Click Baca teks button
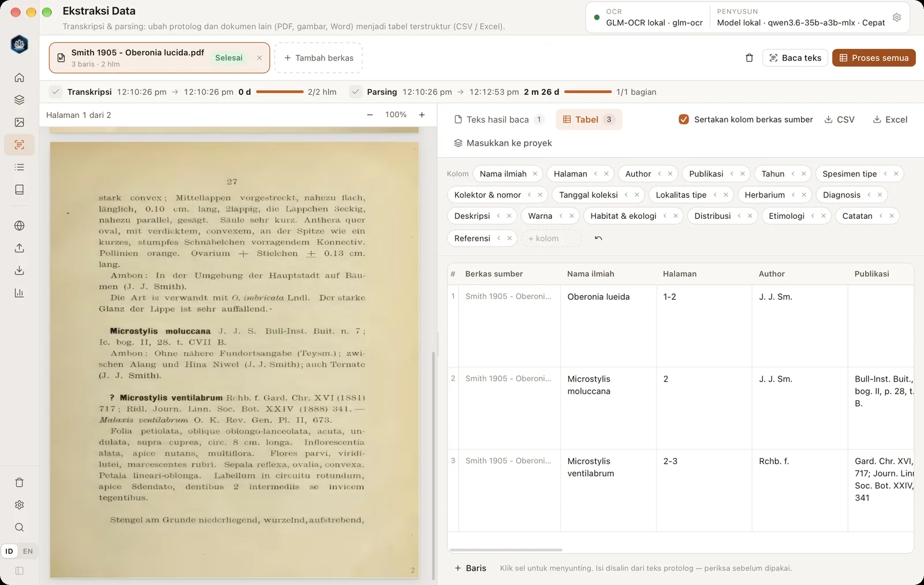Image resolution: width=924 pixels, height=585 pixels. point(795,58)
